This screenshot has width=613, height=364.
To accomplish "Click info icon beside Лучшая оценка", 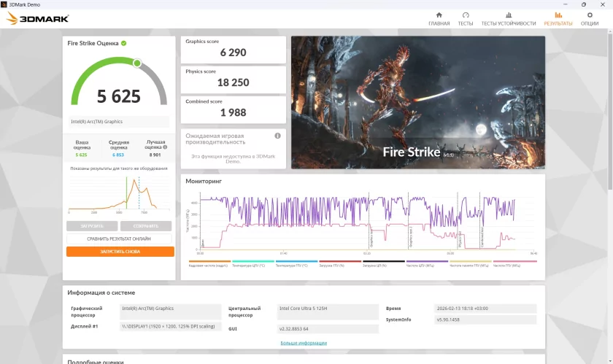I will [x=165, y=147].
